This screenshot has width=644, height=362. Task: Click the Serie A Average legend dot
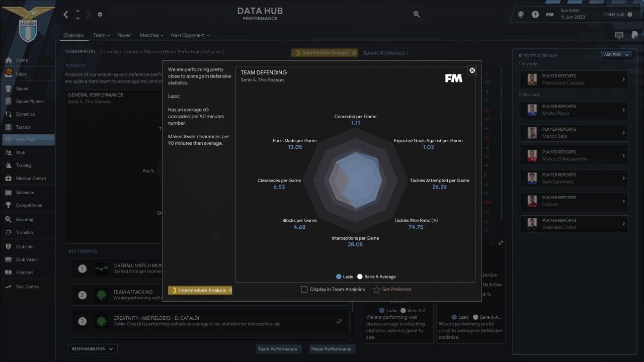360,277
